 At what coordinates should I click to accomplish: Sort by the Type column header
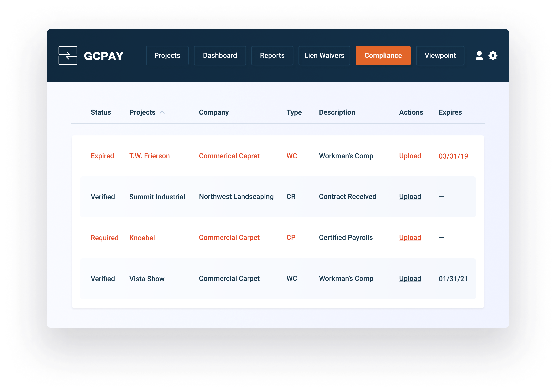[x=294, y=112]
